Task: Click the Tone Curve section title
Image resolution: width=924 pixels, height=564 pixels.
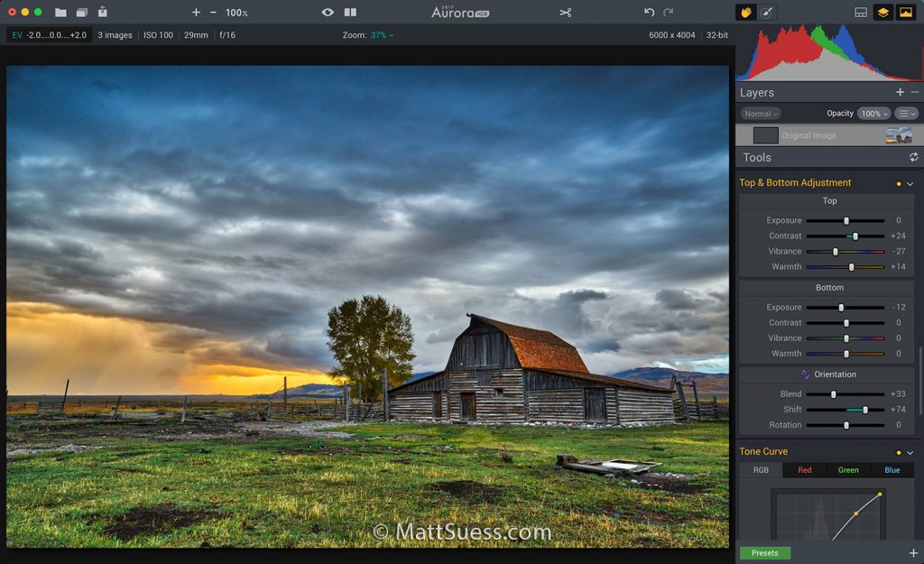Action: [763, 451]
